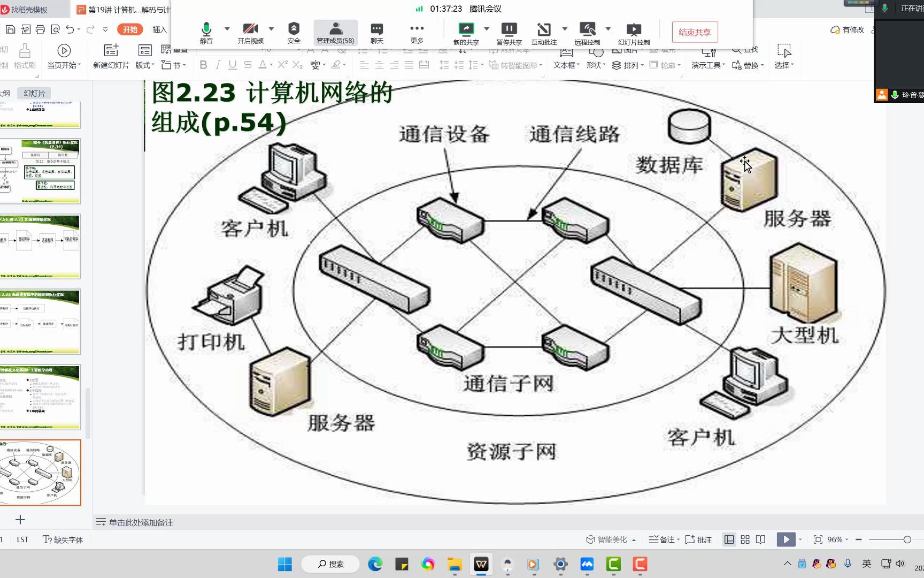Start slideshow from current page
This screenshot has width=924, height=578.
coord(64,57)
